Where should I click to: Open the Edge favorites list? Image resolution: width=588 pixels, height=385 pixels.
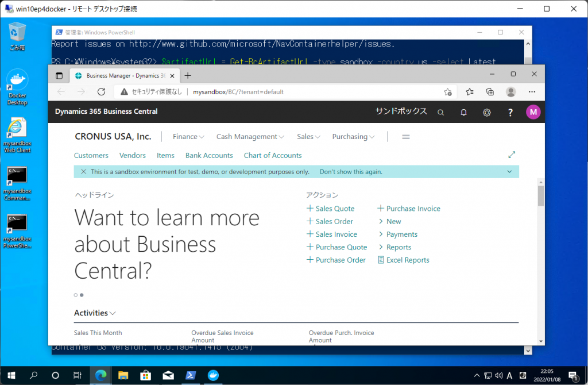pyautogui.click(x=470, y=92)
